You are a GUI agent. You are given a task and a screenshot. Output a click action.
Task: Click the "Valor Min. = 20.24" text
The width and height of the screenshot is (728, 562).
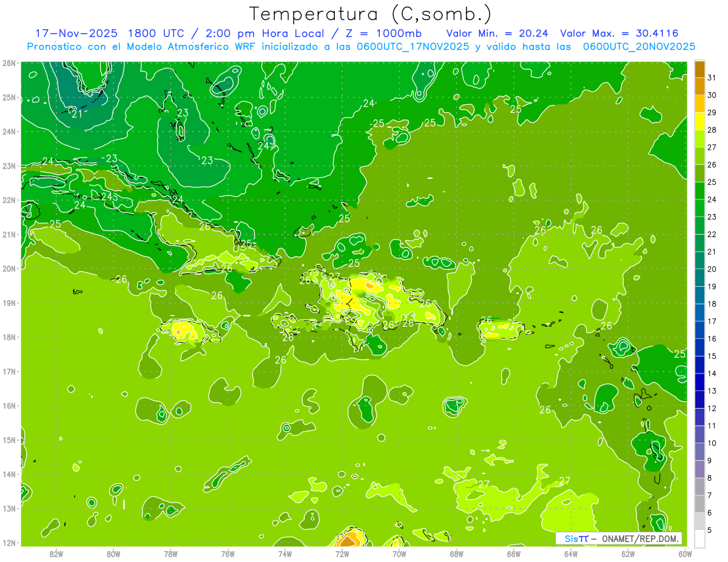pos(497,33)
